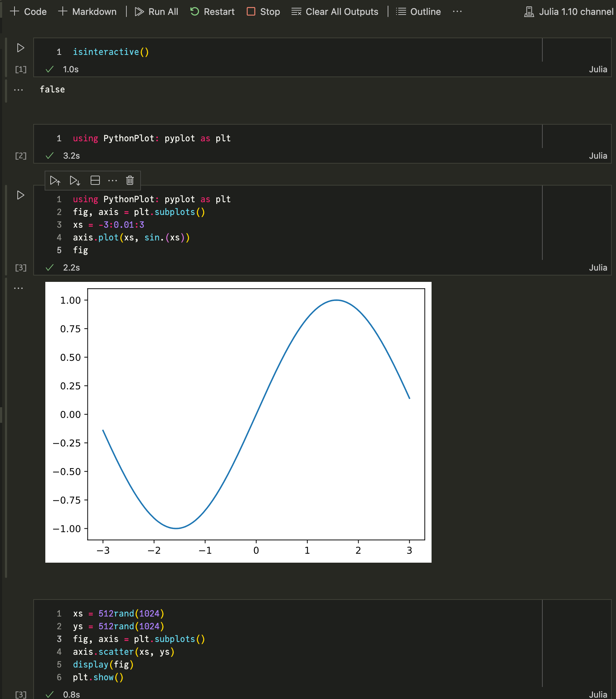Split the cell using the cell toolbar
The width and height of the screenshot is (616, 699).
(x=95, y=181)
